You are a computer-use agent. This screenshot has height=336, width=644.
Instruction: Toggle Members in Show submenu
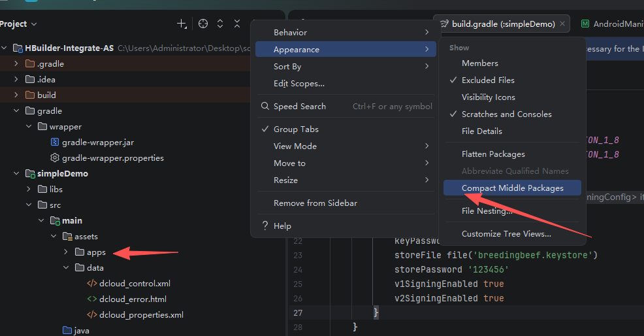(513, 63)
